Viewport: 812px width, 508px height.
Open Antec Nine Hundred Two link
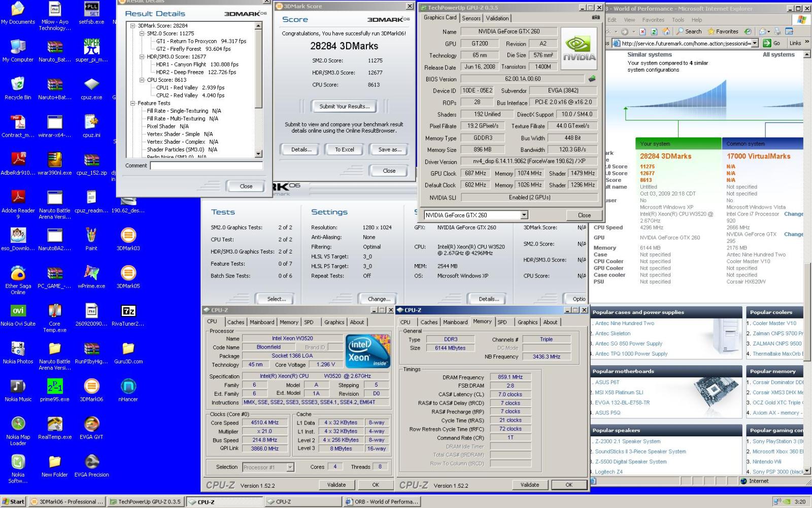point(624,323)
